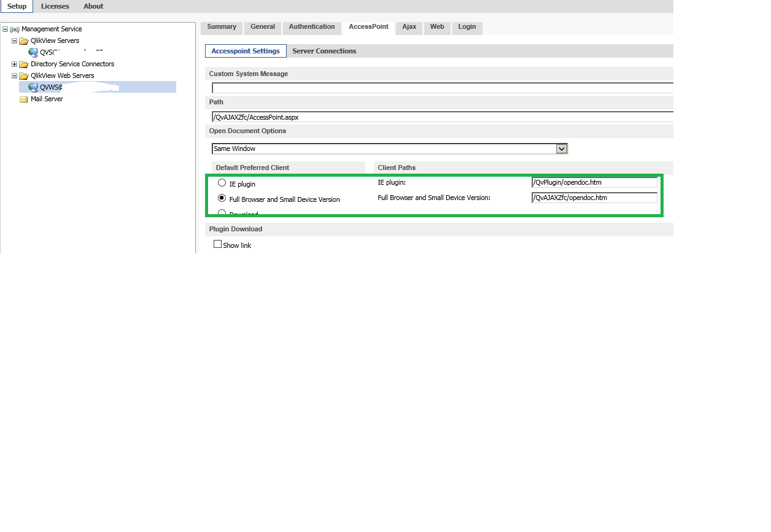Screen dimensions: 771x532
Task: Enable the Show link checkbox
Action: (x=217, y=244)
